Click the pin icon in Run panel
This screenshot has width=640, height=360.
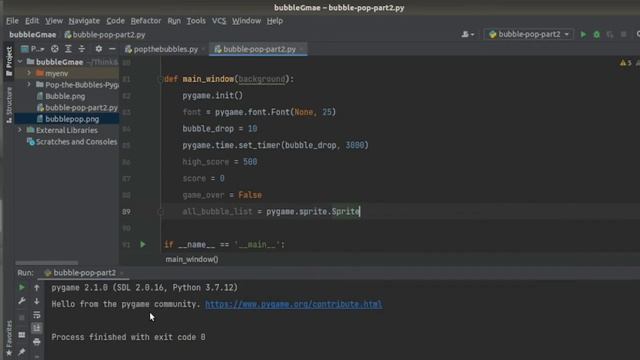(22, 351)
